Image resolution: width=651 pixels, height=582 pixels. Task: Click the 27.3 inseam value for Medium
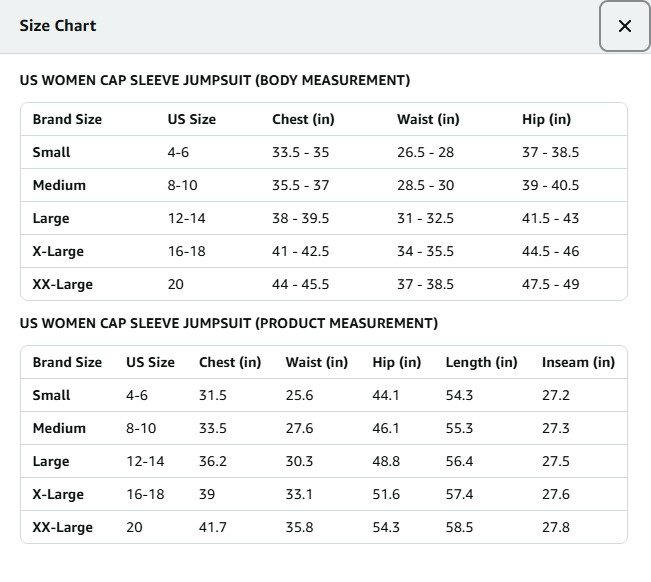click(x=555, y=428)
